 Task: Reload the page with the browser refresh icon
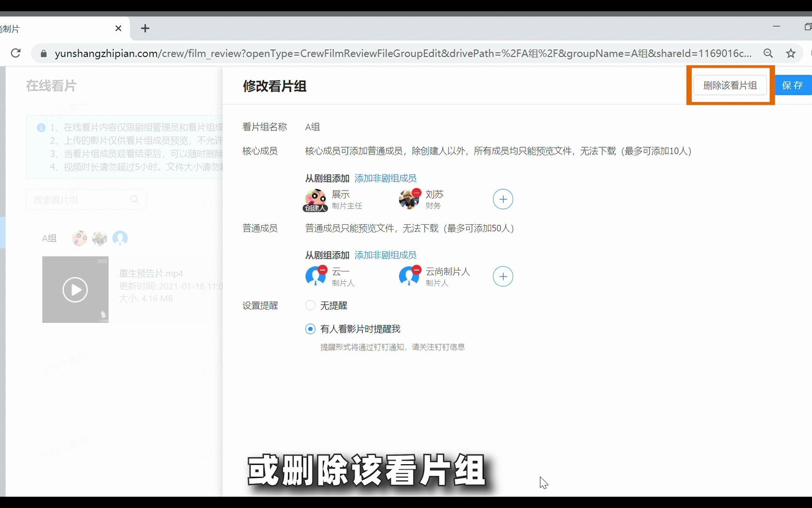pyautogui.click(x=16, y=53)
